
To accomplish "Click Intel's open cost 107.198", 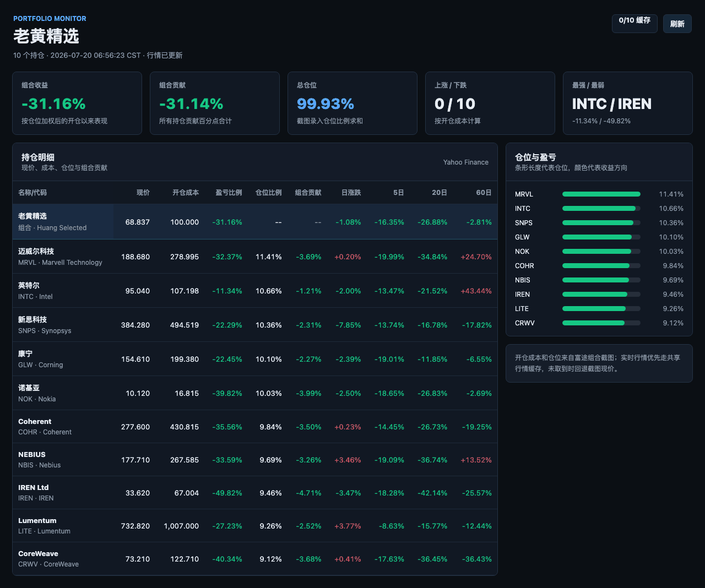I will pyautogui.click(x=185, y=291).
